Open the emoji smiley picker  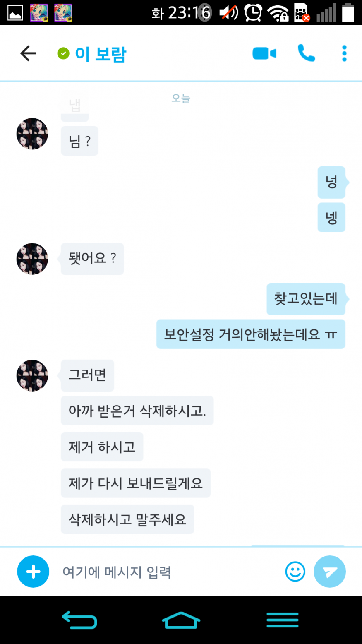(295, 572)
